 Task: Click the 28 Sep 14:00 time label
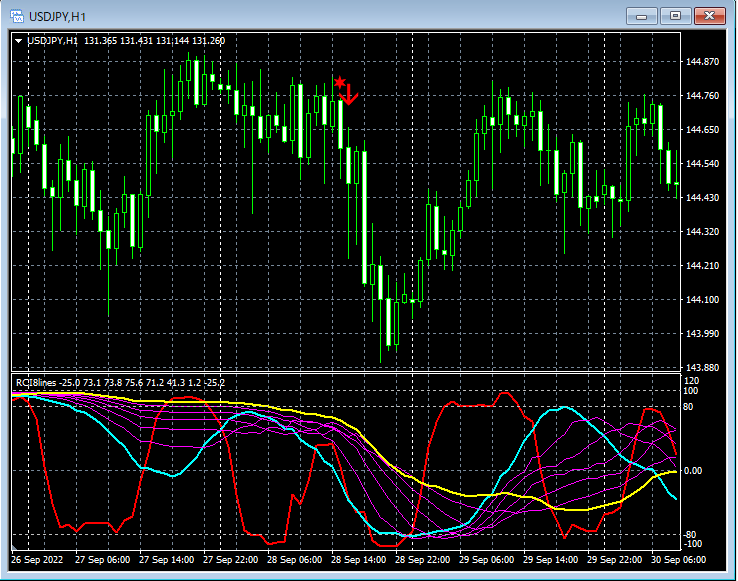(359, 560)
